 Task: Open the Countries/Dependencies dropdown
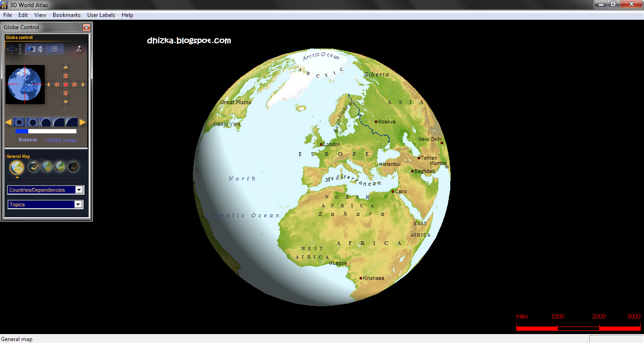[79, 189]
